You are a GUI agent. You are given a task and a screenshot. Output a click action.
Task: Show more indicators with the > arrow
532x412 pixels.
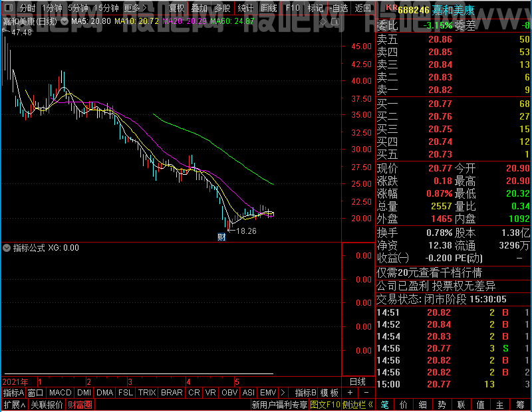click(283, 393)
